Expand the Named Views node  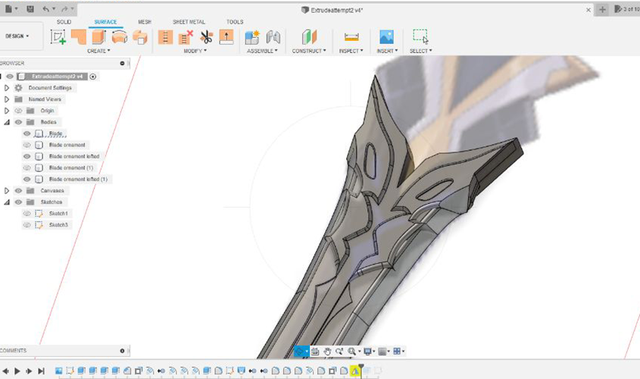[x=7, y=99]
